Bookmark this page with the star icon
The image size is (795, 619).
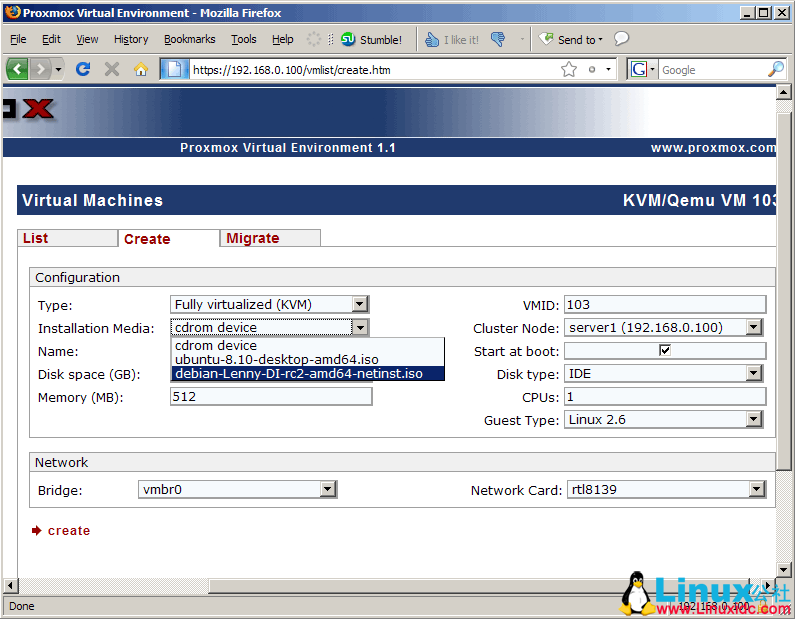click(x=569, y=69)
